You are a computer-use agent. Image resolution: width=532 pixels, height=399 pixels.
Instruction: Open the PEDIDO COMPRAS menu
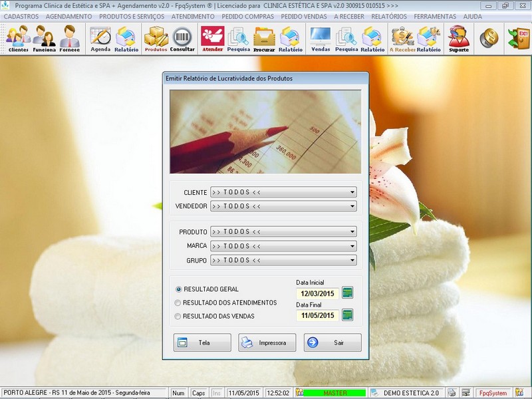coord(247,16)
